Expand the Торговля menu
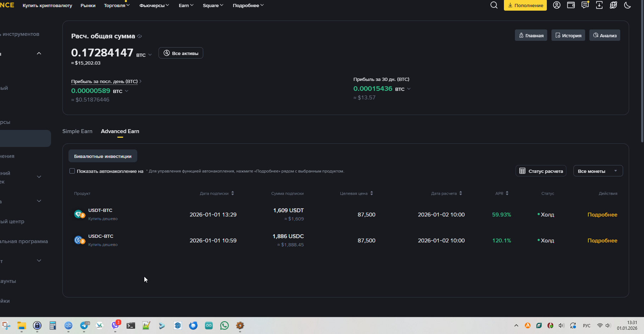 pyautogui.click(x=117, y=5)
